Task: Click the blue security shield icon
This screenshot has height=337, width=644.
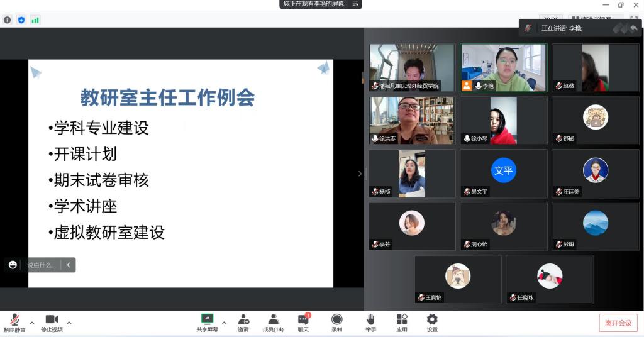Action: [21, 20]
